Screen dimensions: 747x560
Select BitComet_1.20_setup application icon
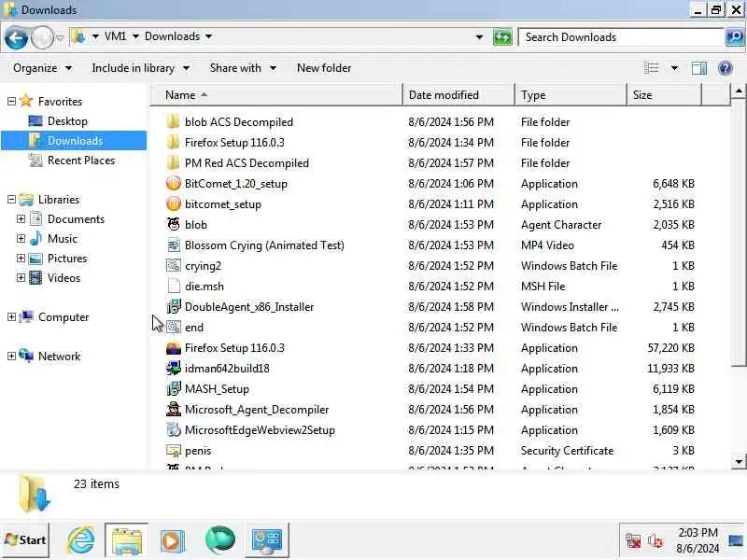point(174,183)
